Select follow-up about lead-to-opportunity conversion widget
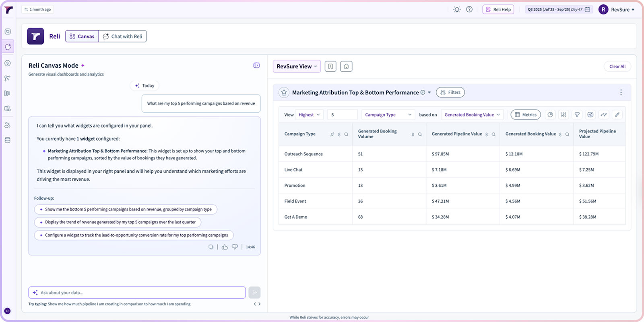The width and height of the screenshot is (644, 322). coord(134,235)
